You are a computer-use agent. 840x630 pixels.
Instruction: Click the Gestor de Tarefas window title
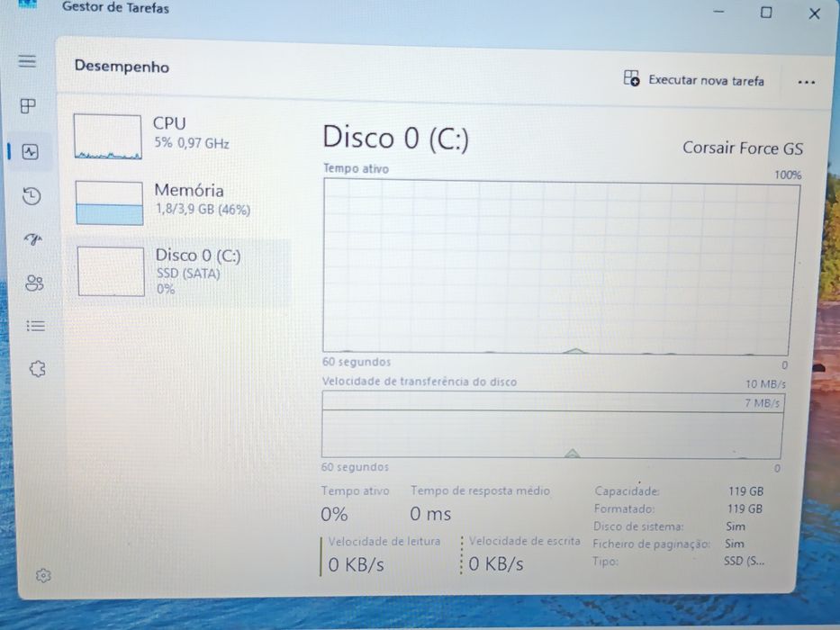(116, 7)
